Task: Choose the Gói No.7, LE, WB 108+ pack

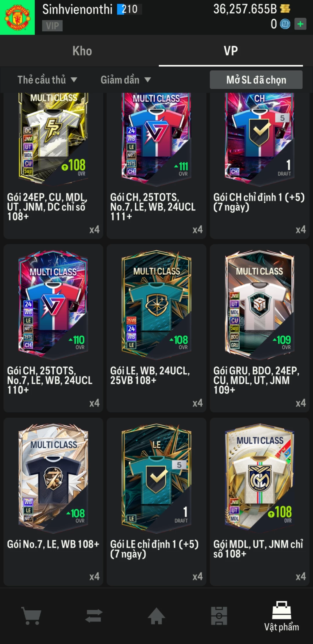Action: click(x=53, y=502)
